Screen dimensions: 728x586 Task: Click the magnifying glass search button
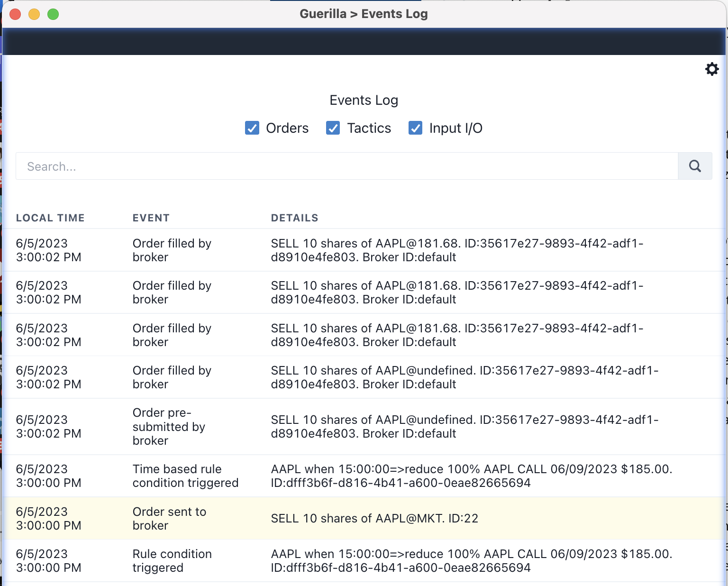(695, 166)
